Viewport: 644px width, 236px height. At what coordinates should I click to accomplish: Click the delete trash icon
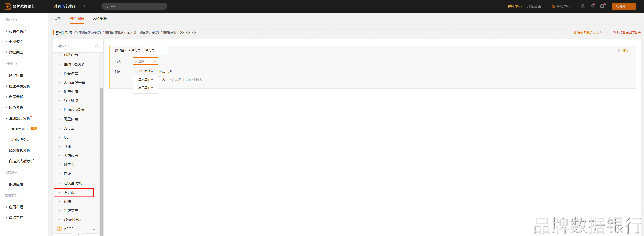point(618,50)
